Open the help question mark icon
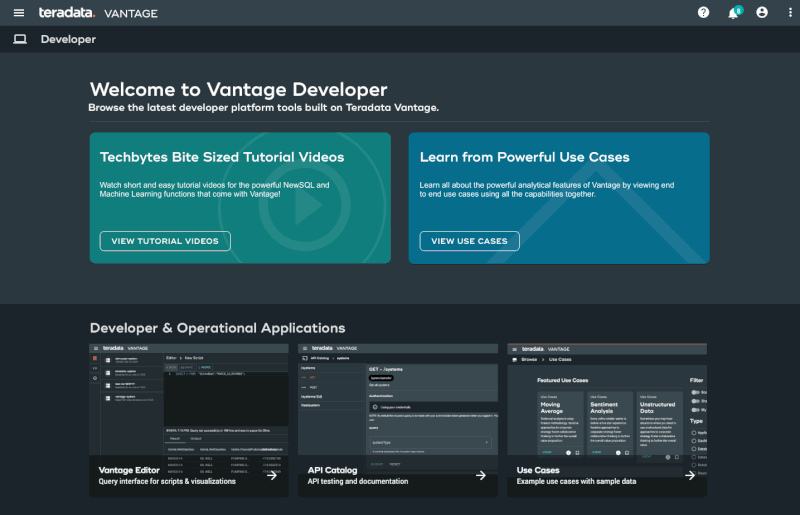800x515 pixels. click(x=704, y=13)
